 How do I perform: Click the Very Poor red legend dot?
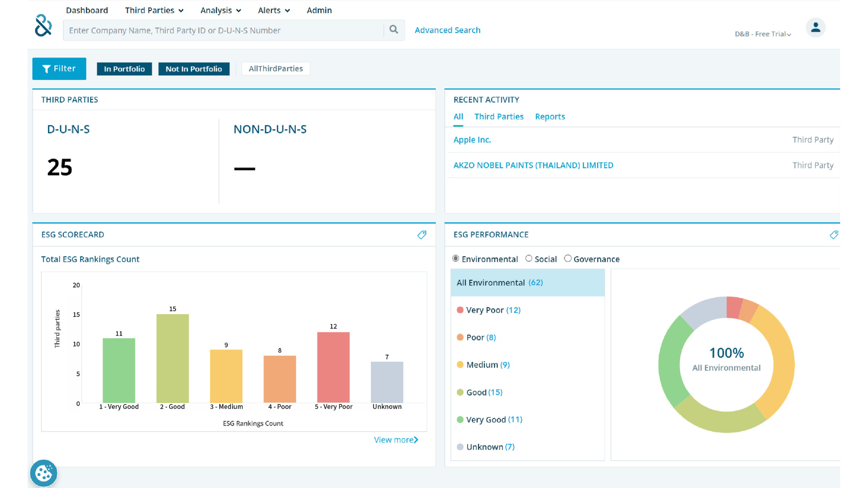(460, 310)
